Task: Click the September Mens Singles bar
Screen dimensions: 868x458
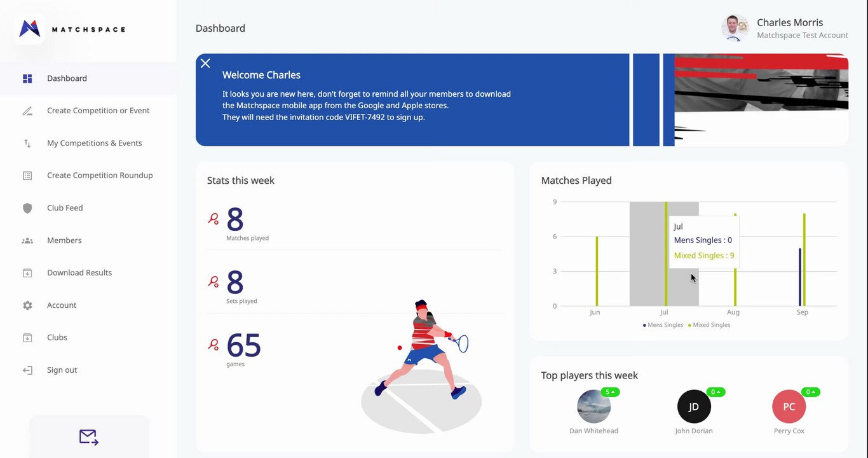Action: 800,277
